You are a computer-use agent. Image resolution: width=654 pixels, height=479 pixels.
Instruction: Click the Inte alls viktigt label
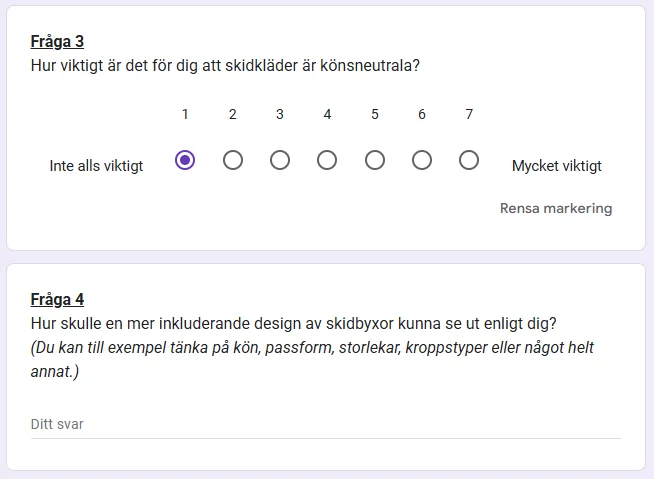(96, 166)
